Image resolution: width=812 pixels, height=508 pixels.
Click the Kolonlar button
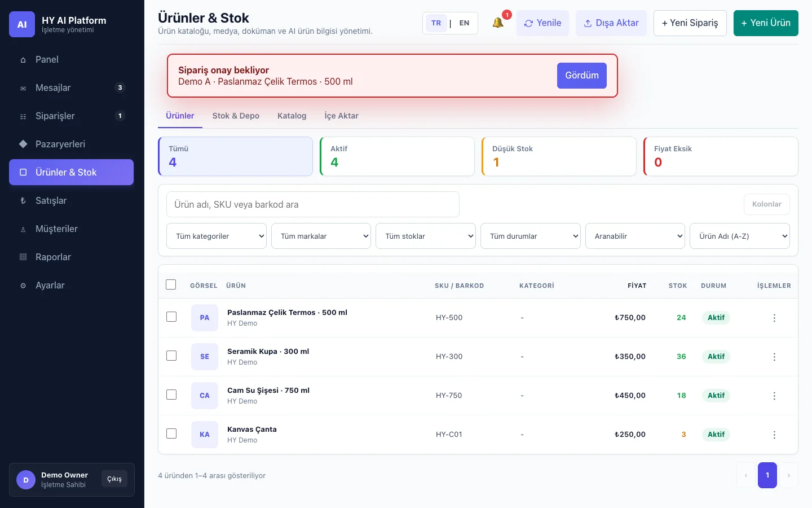(x=767, y=204)
